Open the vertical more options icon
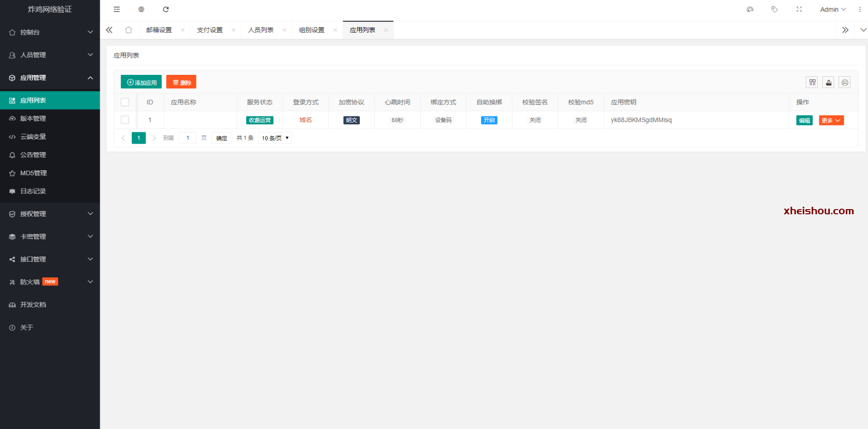This screenshot has width=868, height=429. 860,9
